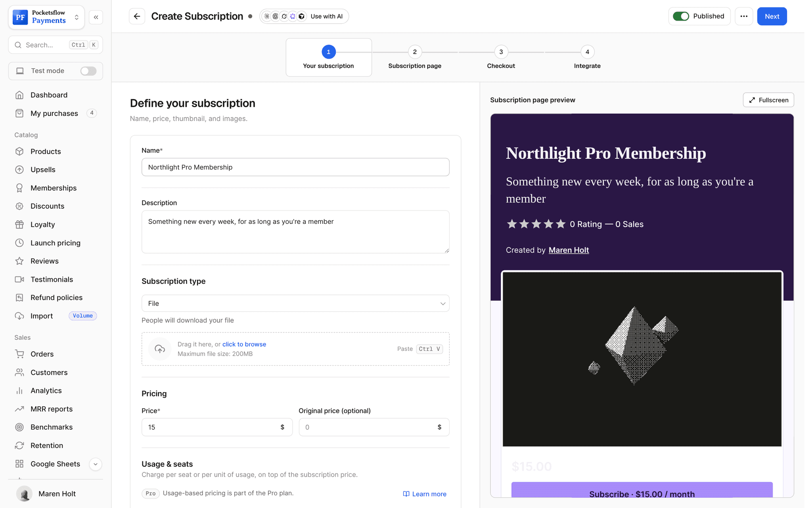Image resolution: width=812 pixels, height=508 pixels.
Task: Click the Import download icon
Action: (19, 316)
